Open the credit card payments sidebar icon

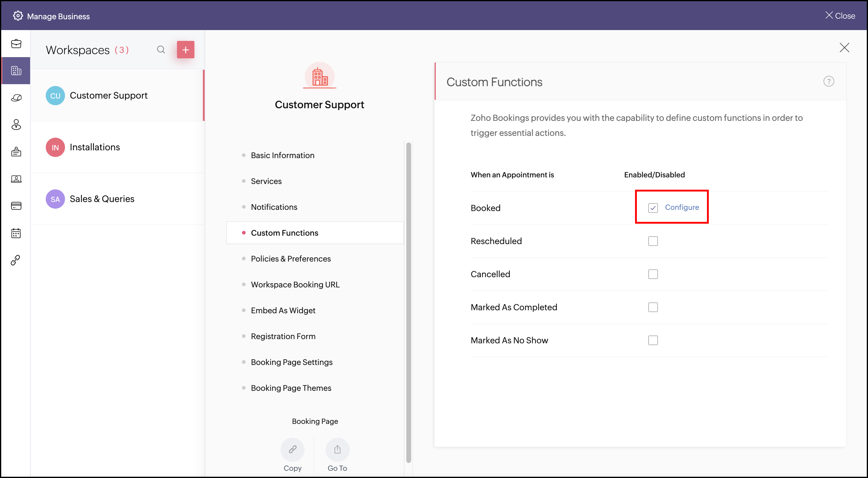[x=16, y=206]
